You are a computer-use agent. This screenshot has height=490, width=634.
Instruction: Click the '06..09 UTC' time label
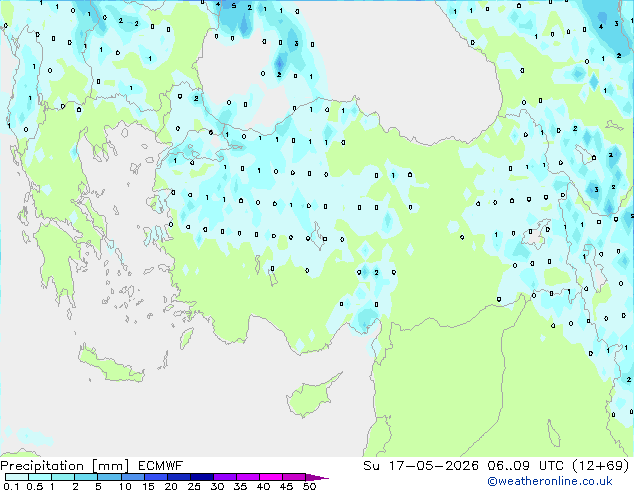tap(525, 466)
